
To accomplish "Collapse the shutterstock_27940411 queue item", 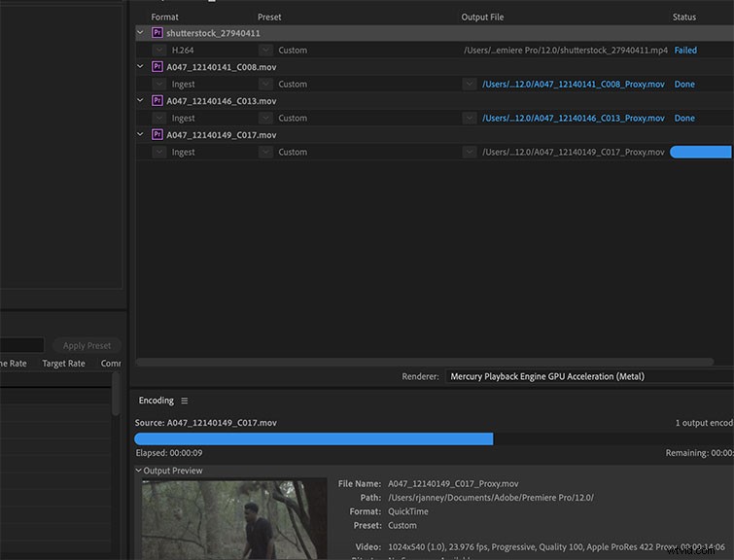I will pos(140,32).
